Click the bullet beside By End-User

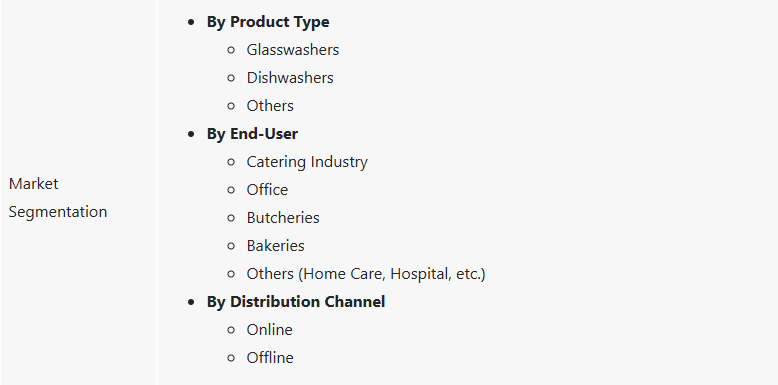pyautogui.click(x=192, y=134)
